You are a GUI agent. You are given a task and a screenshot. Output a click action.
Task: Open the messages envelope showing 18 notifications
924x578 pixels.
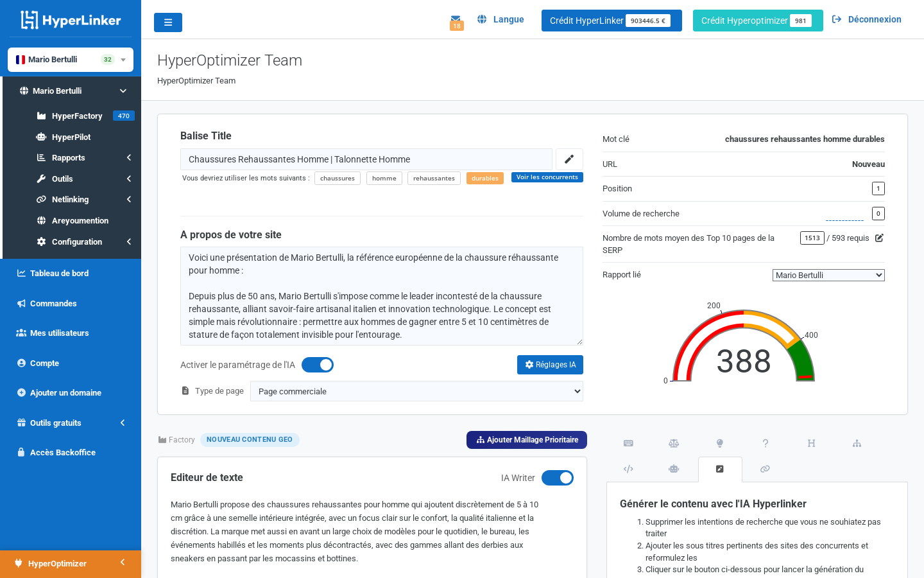(x=456, y=19)
